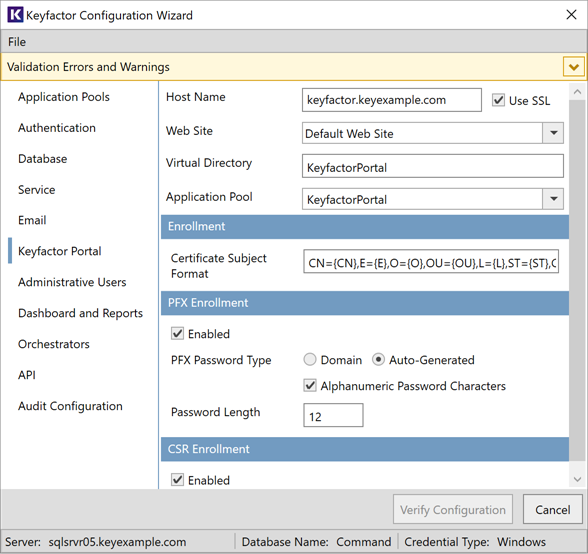Toggle the Use SSL checkbox

tap(498, 100)
